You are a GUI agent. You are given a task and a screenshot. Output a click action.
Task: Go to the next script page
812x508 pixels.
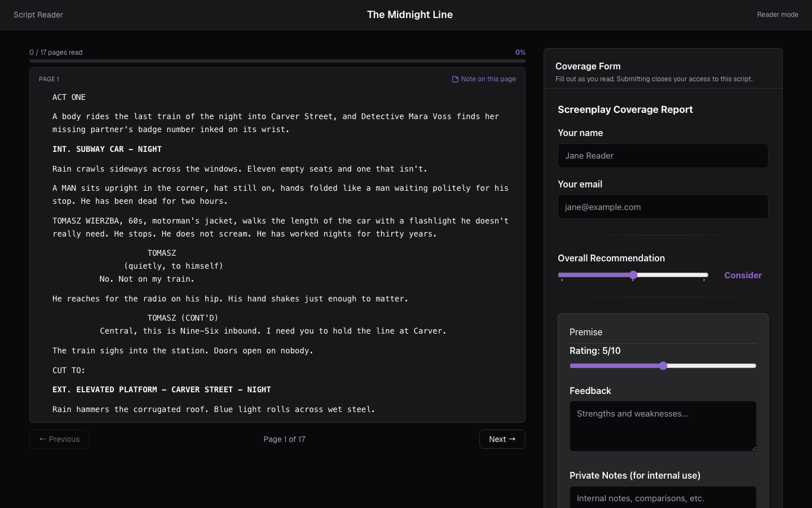tap(502, 439)
